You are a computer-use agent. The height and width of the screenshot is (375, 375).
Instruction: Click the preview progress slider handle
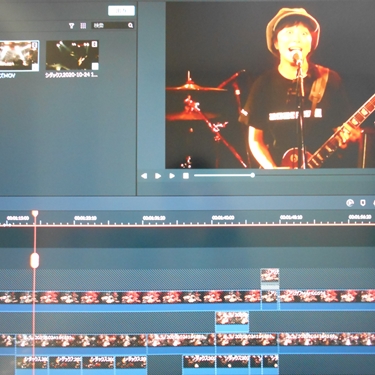pyautogui.click(x=253, y=175)
